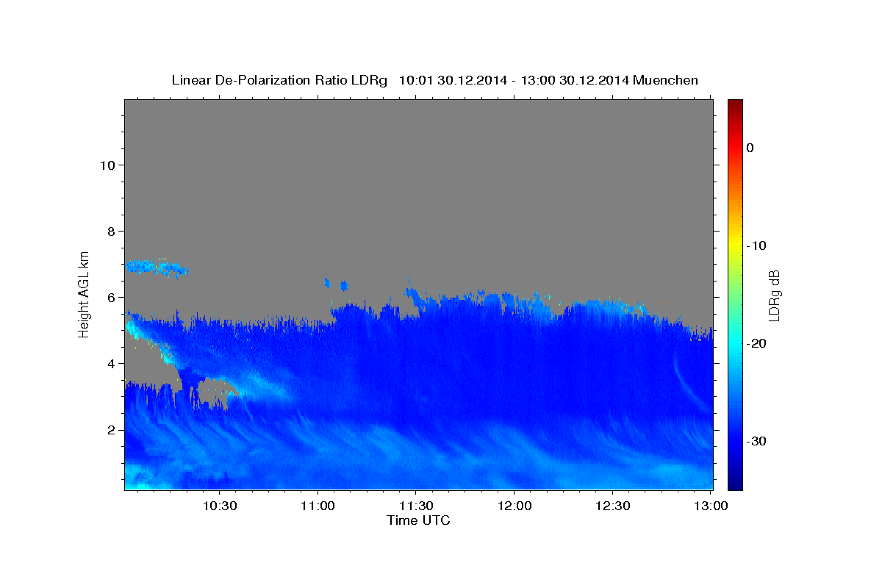Click the colorbar value label "-30"
The height and width of the screenshot is (588, 882).
[757, 441]
